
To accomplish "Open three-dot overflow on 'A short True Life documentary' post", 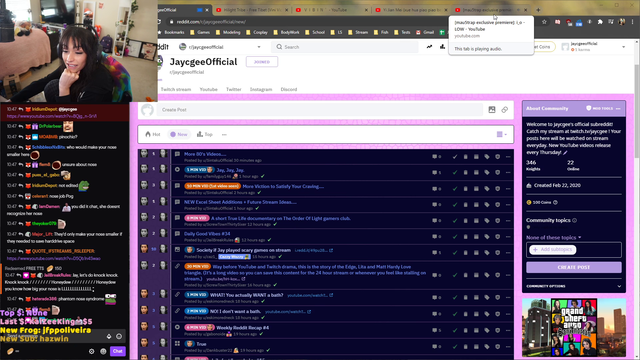I will pyautogui.click(x=508, y=221).
